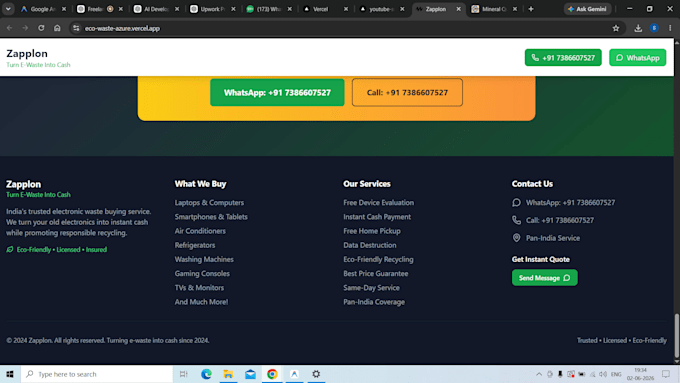Click Air Conditioners footer item

[x=200, y=231]
